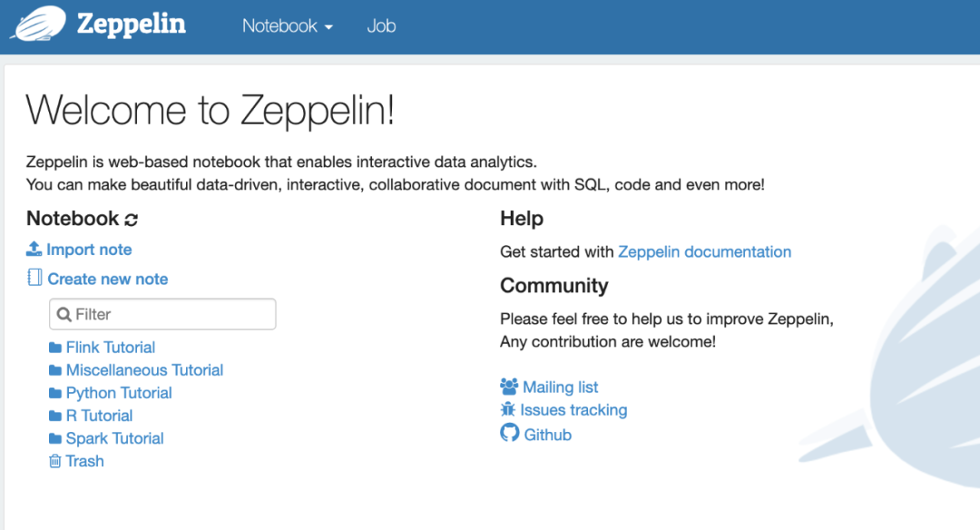Expand the Miscellaneous Tutorial folder
This screenshot has height=530, width=980.
click(144, 370)
